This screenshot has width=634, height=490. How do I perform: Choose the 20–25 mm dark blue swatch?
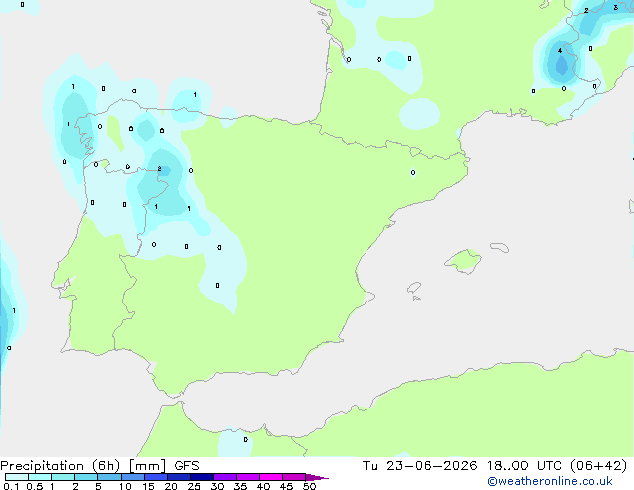click(179, 477)
